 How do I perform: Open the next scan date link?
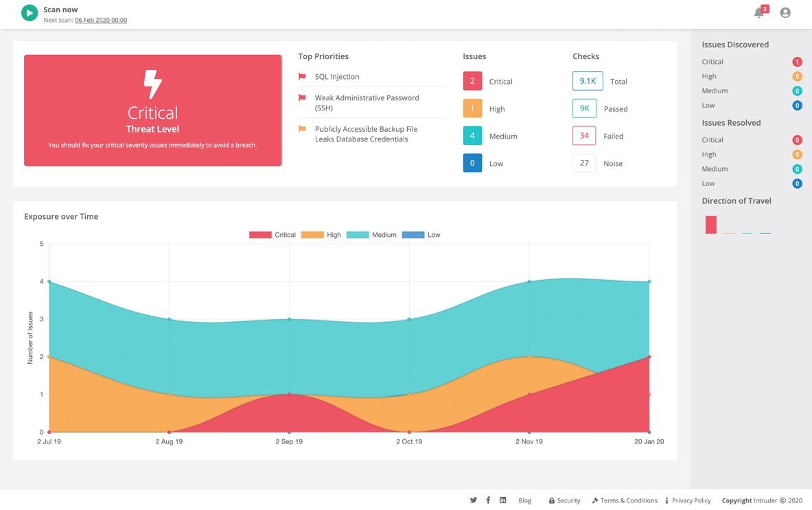(101, 20)
